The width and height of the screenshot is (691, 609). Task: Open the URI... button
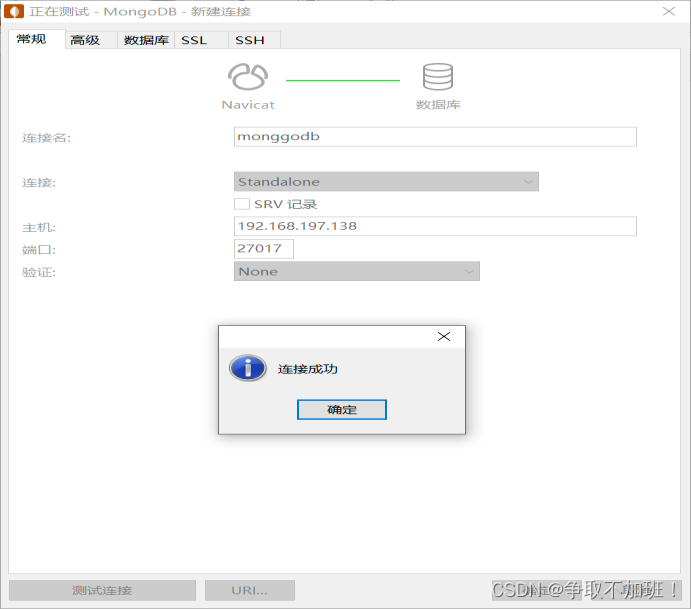pyautogui.click(x=249, y=590)
